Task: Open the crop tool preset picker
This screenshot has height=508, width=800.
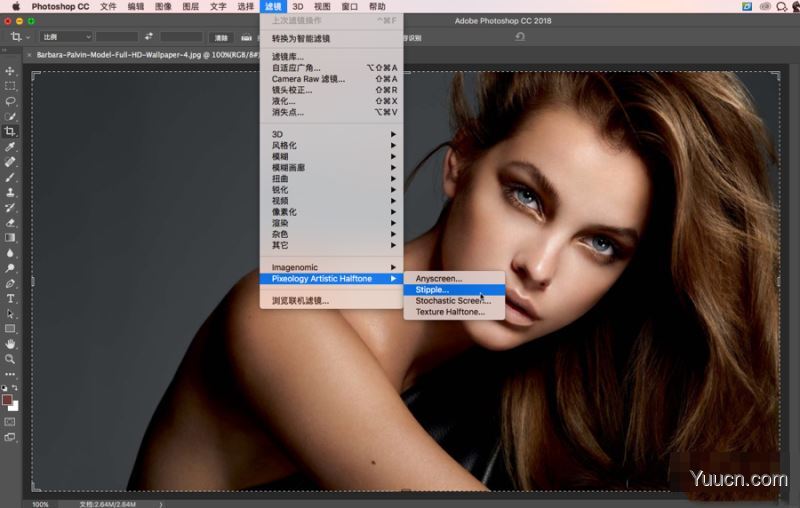Action: point(19,37)
